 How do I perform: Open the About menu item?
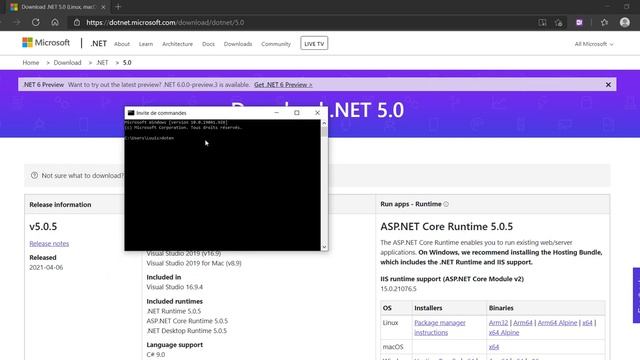pyautogui.click(x=122, y=44)
